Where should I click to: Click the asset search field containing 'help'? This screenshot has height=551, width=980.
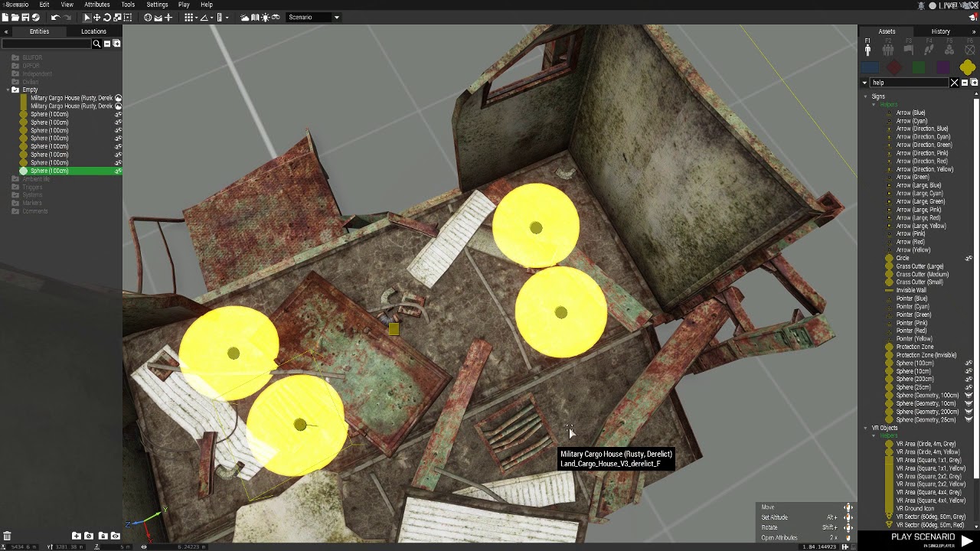coord(909,83)
